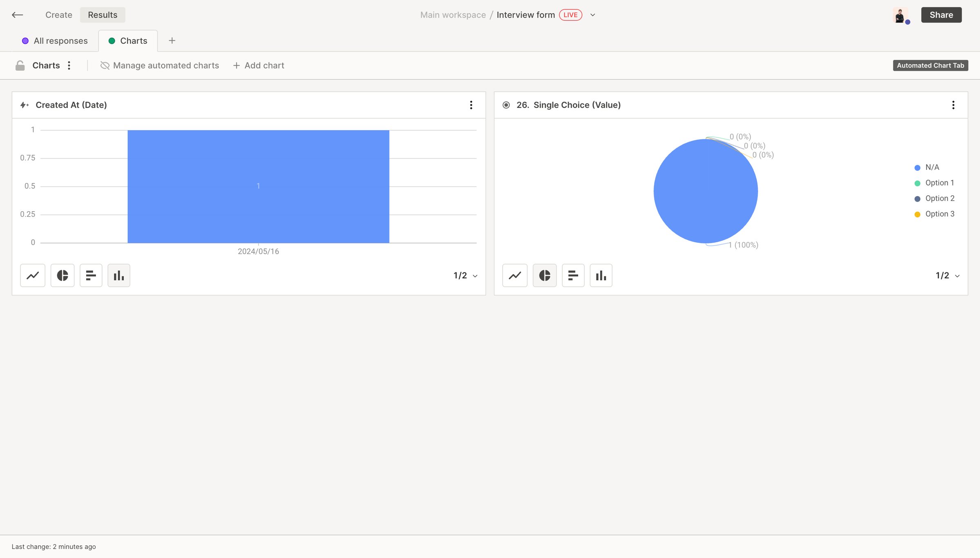Switch Created At chart to line chart
980x558 pixels.
click(33, 275)
